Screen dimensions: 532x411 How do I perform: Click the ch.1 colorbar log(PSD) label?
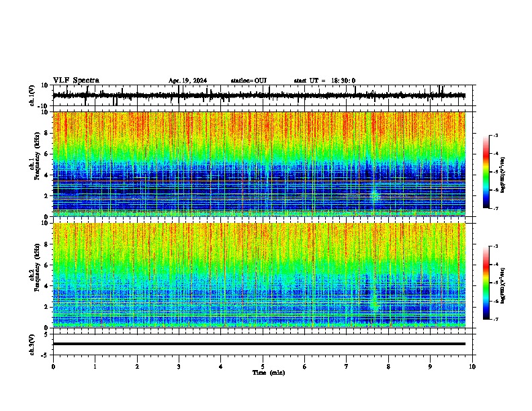pyautogui.click(x=502, y=175)
